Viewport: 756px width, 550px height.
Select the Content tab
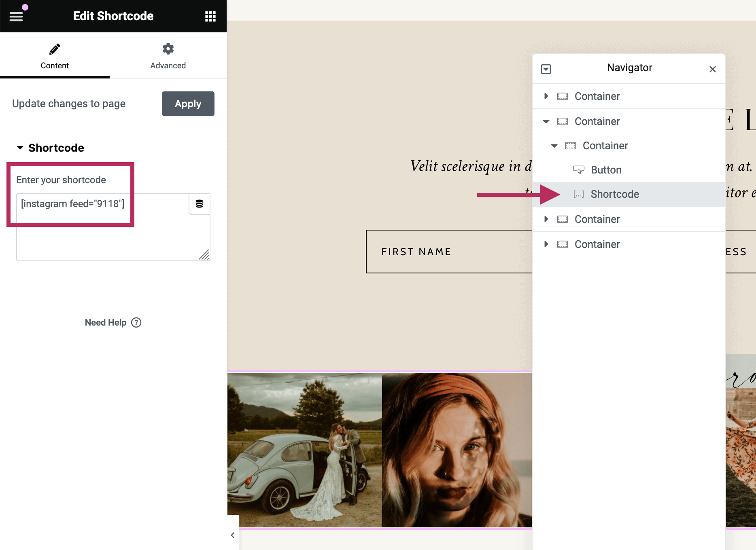(55, 56)
